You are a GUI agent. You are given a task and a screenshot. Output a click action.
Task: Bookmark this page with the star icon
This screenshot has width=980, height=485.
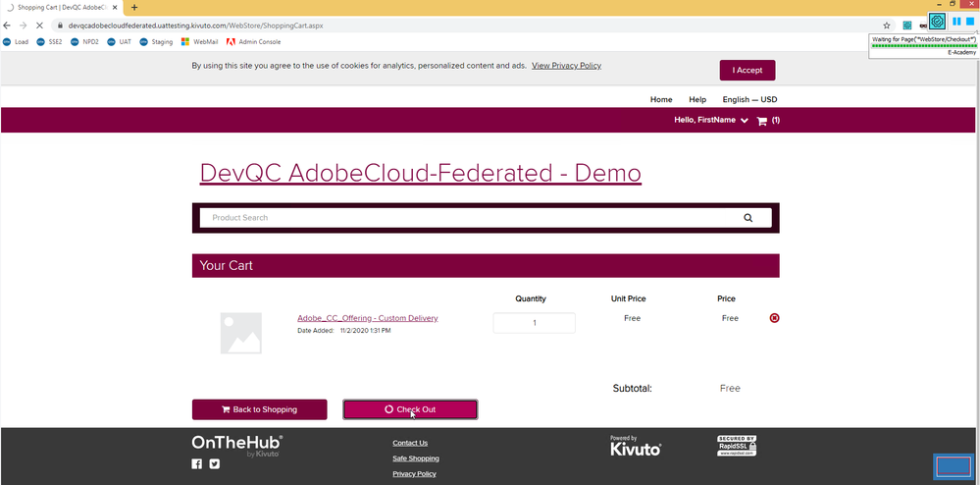[x=887, y=26]
